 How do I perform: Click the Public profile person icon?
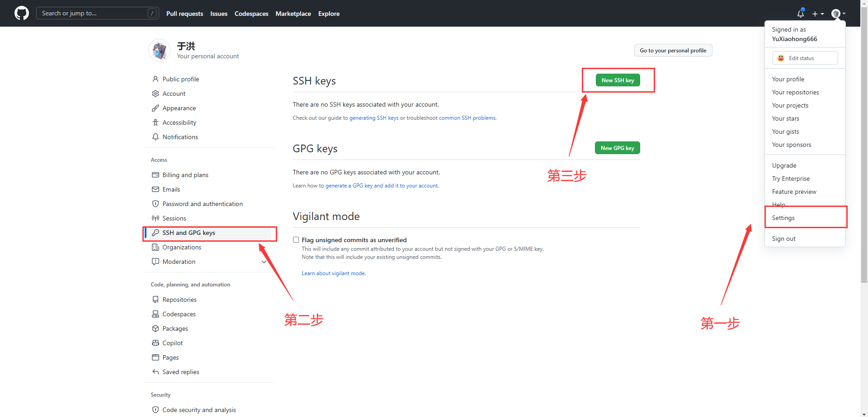click(x=156, y=79)
